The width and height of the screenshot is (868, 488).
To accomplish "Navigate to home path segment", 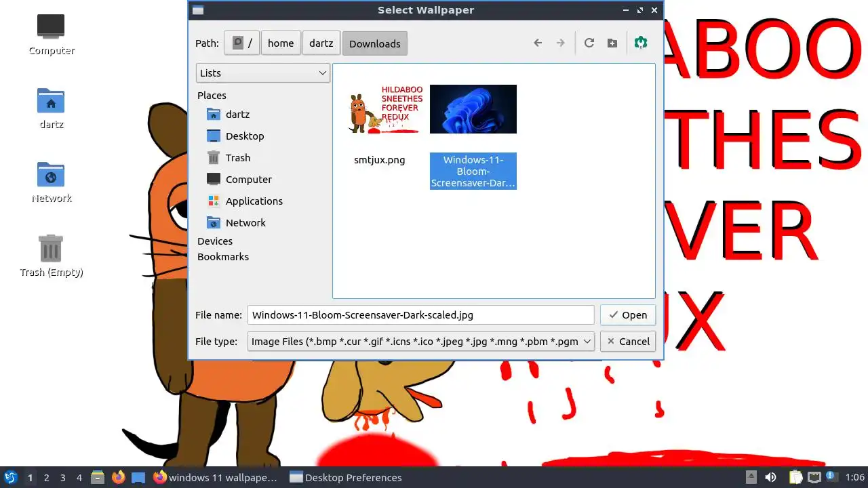I will click(x=281, y=43).
